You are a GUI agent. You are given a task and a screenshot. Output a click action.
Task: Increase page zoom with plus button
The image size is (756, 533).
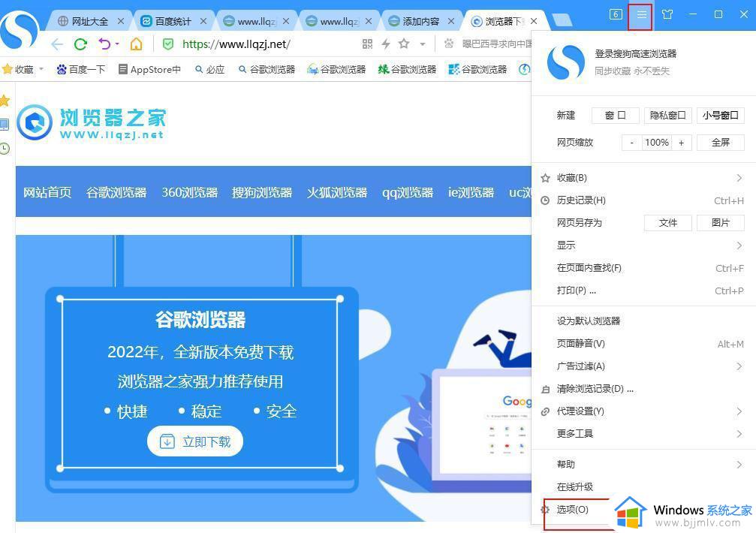point(681,143)
